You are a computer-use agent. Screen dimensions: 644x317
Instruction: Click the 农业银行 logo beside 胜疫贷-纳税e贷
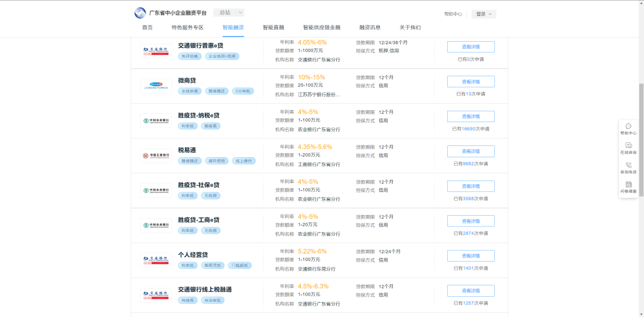156,121
